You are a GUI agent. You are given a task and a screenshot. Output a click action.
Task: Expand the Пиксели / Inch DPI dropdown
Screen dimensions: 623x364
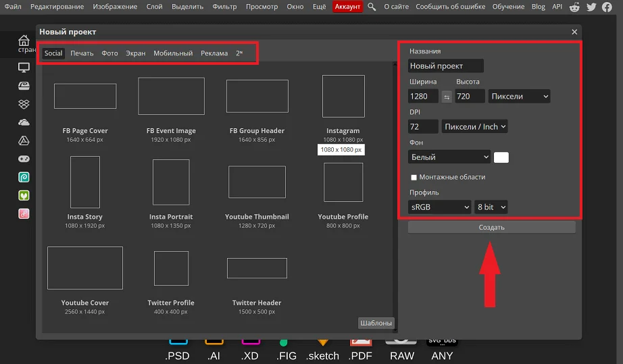click(474, 126)
